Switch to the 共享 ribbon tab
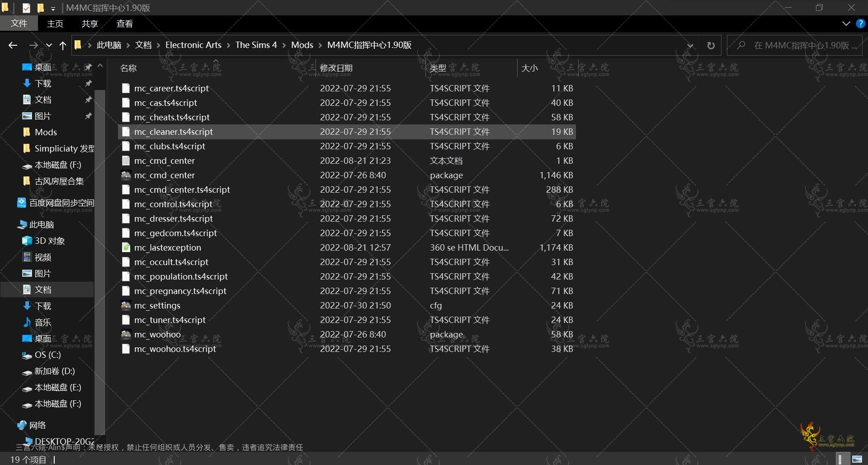Viewport: 868px width, 465px height. click(90, 24)
